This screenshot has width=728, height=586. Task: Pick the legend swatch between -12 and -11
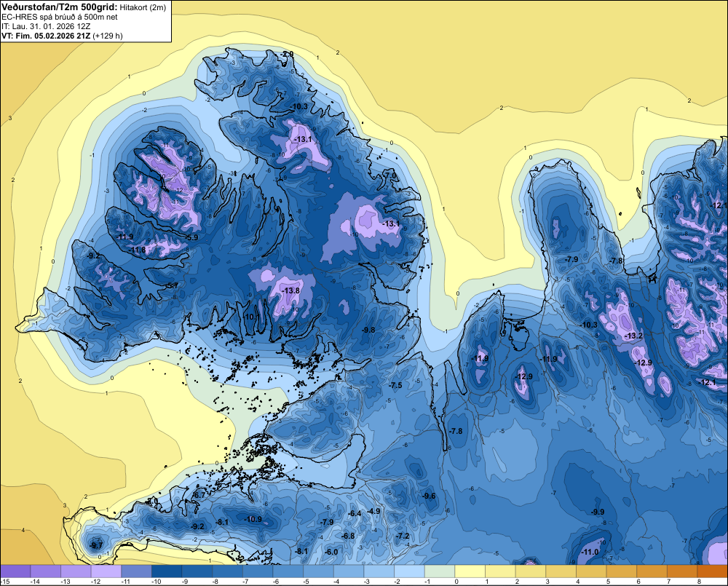pos(106,571)
